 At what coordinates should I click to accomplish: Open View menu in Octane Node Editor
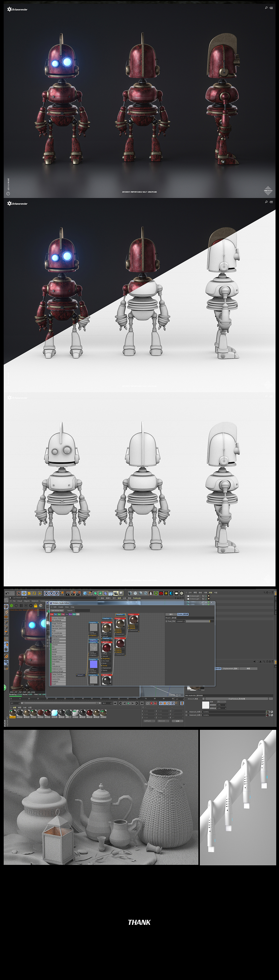(x=67, y=607)
